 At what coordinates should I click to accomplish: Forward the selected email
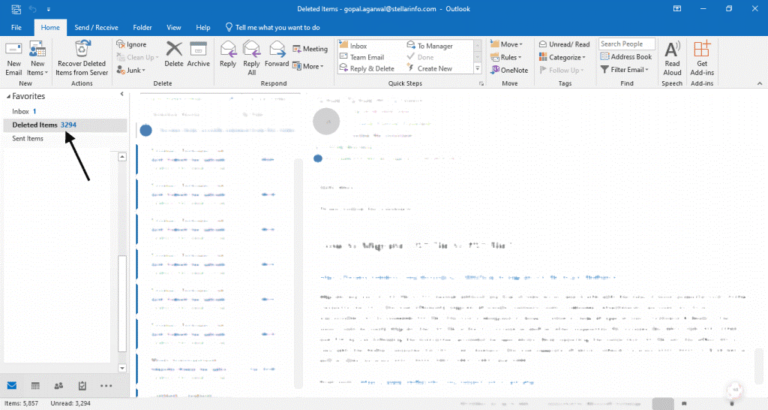click(x=276, y=54)
